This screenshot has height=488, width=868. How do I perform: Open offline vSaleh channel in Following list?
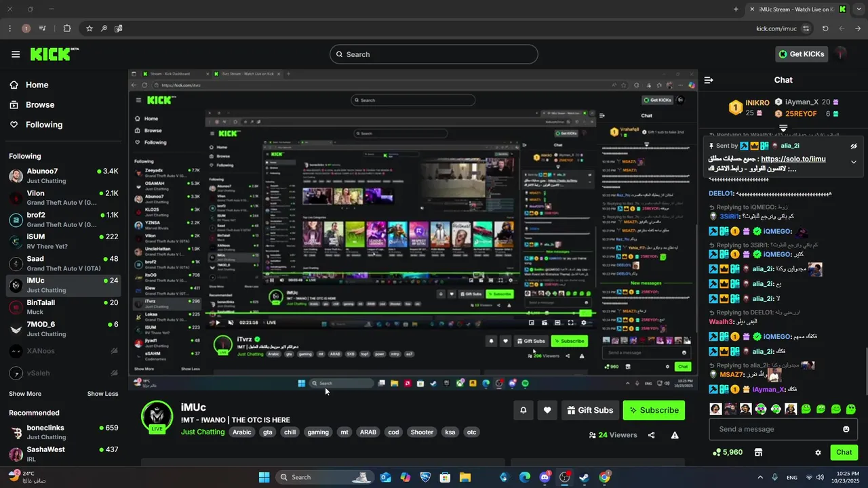point(64,373)
